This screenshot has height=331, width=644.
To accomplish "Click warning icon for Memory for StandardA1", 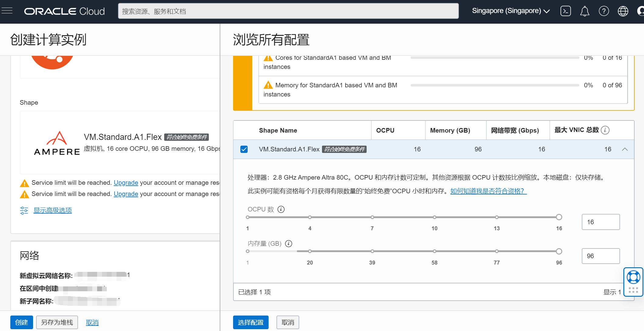I will pos(268,85).
